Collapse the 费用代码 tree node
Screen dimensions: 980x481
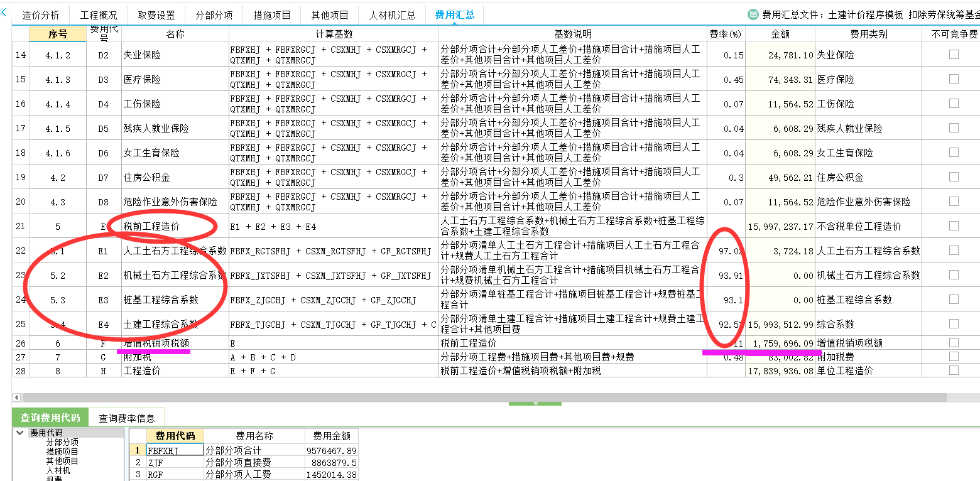point(20,433)
